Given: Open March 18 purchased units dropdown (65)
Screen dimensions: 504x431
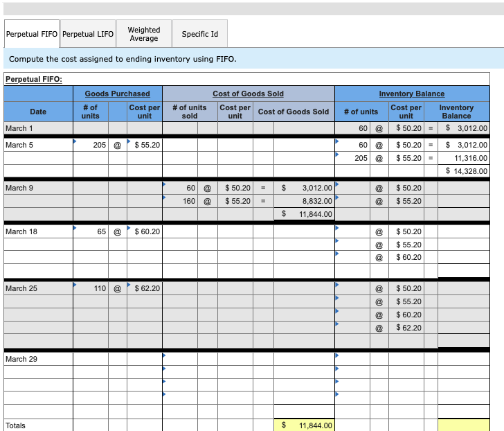Looking at the screenshot, I should coord(91,231).
